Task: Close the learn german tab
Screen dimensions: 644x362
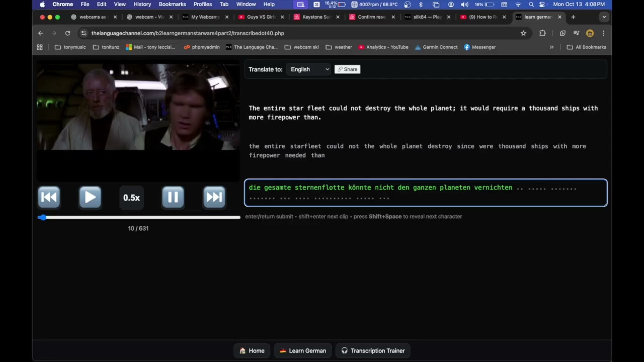Action: tap(559, 17)
